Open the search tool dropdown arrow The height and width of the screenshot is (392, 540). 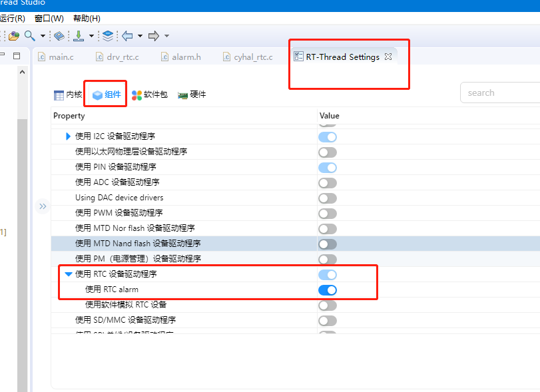click(x=43, y=36)
